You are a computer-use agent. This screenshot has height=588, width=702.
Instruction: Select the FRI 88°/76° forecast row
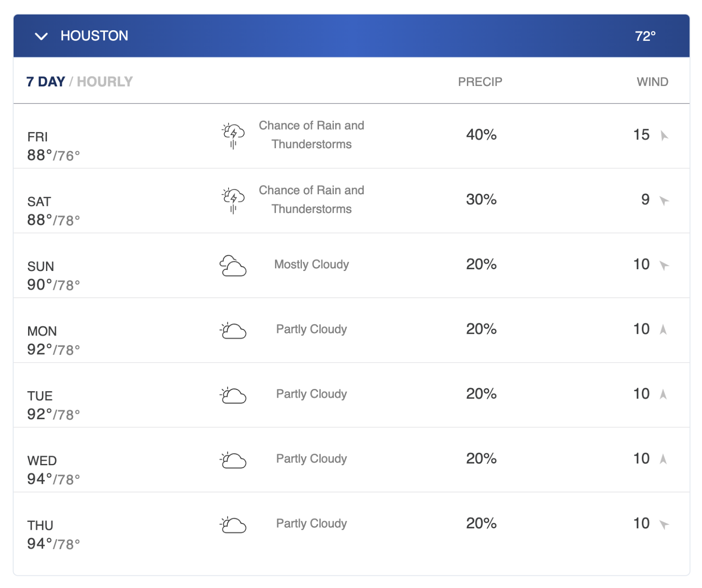[x=351, y=136]
